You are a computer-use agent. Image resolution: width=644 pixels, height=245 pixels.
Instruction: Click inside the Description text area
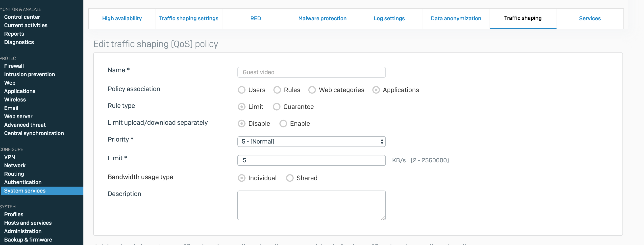point(311,205)
